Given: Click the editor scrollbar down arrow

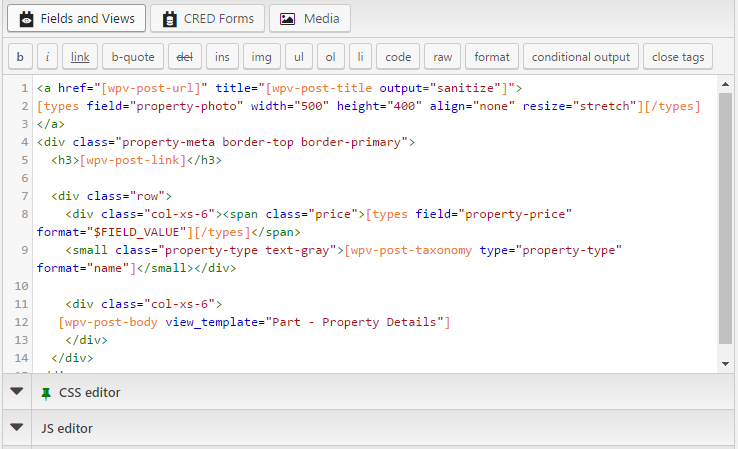Looking at the screenshot, I should pyautogui.click(x=725, y=364).
